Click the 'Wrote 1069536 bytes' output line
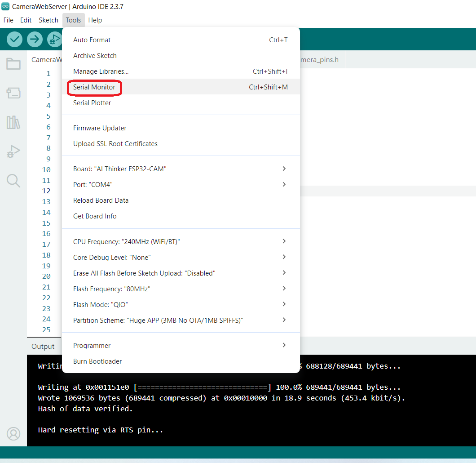Image resolution: width=476 pixels, height=463 pixels. click(221, 398)
